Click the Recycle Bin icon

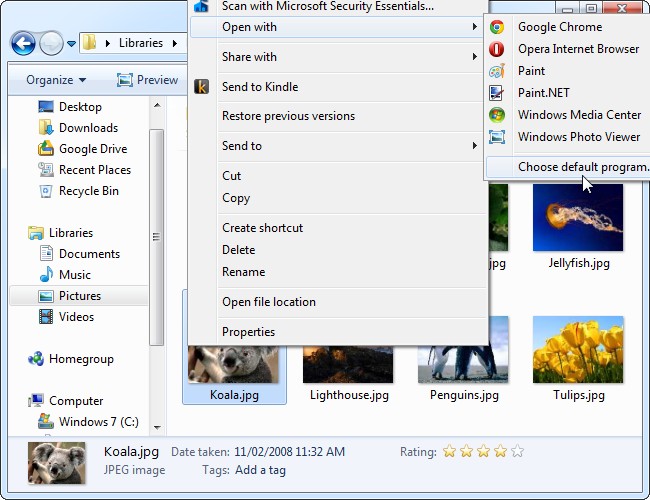click(46, 191)
